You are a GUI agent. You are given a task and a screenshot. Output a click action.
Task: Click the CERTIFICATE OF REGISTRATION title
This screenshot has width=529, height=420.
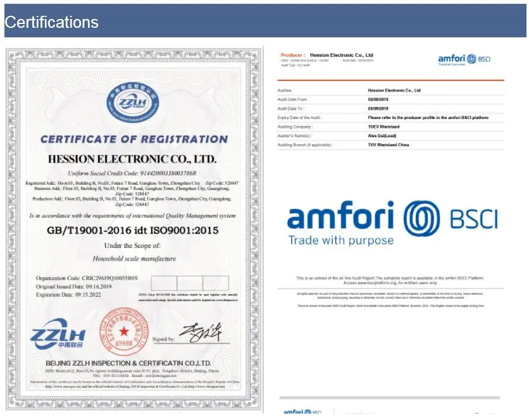click(134, 139)
